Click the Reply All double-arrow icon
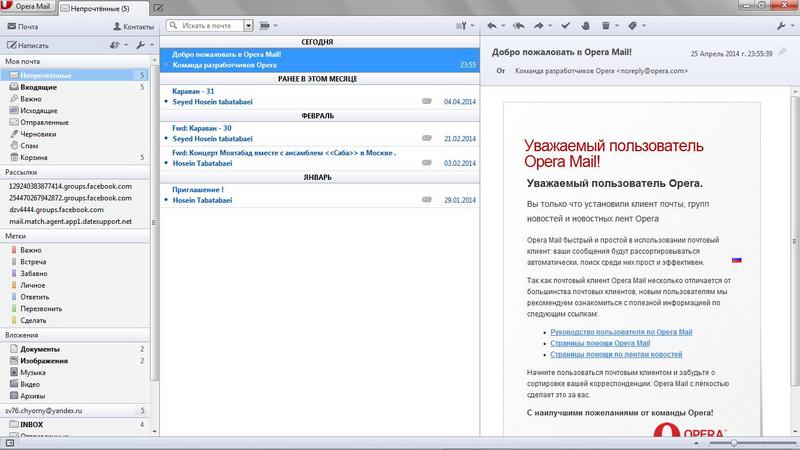Screen dimensions: 800x450 click(x=519, y=26)
